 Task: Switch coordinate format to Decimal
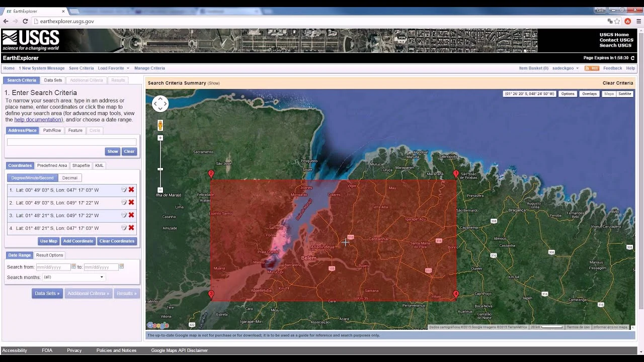[x=70, y=178]
